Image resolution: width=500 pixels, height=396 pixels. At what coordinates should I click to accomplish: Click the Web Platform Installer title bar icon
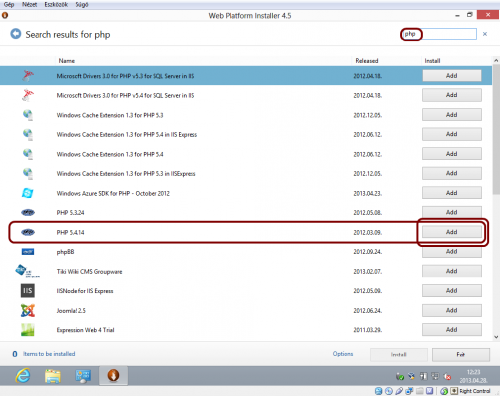point(5,15)
